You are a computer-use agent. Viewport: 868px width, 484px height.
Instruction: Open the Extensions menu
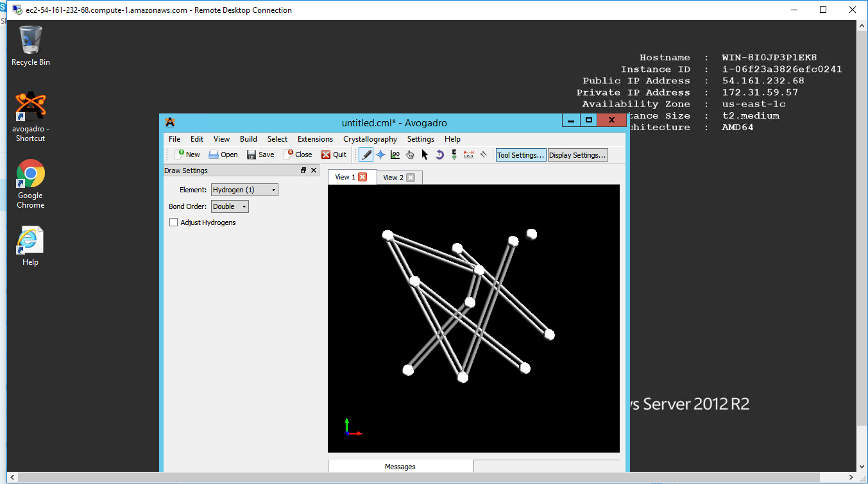coord(315,139)
